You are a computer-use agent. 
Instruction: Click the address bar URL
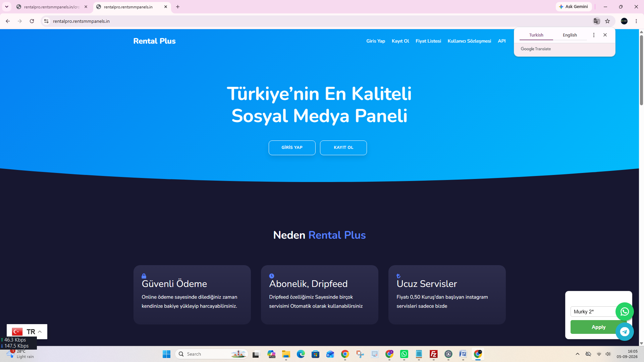click(81, 21)
